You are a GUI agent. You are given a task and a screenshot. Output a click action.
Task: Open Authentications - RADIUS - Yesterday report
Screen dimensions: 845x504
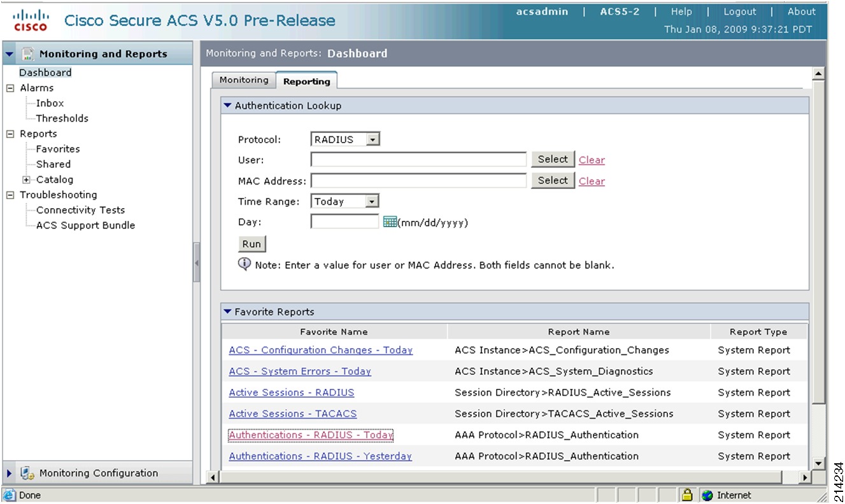click(320, 456)
